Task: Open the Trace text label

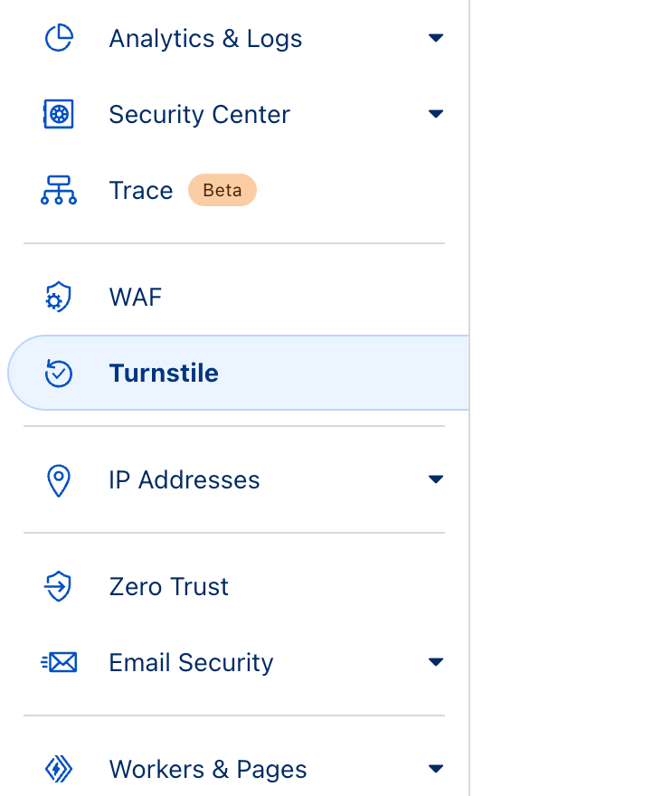Action: click(x=140, y=191)
